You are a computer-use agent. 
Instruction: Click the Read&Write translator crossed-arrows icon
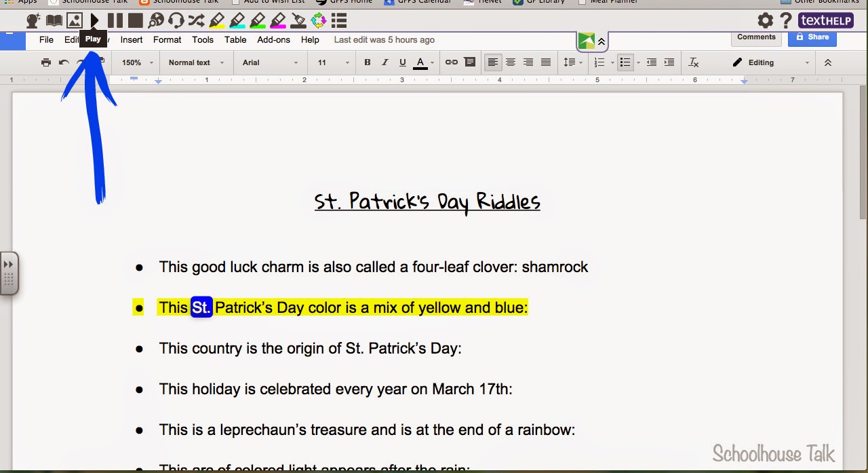click(197, 20)
